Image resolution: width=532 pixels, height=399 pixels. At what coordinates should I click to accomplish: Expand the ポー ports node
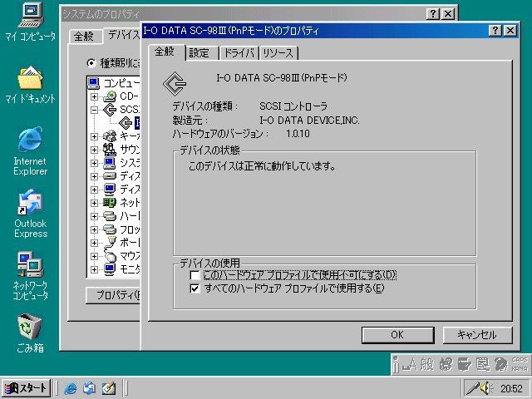click(x=94, y=243)
